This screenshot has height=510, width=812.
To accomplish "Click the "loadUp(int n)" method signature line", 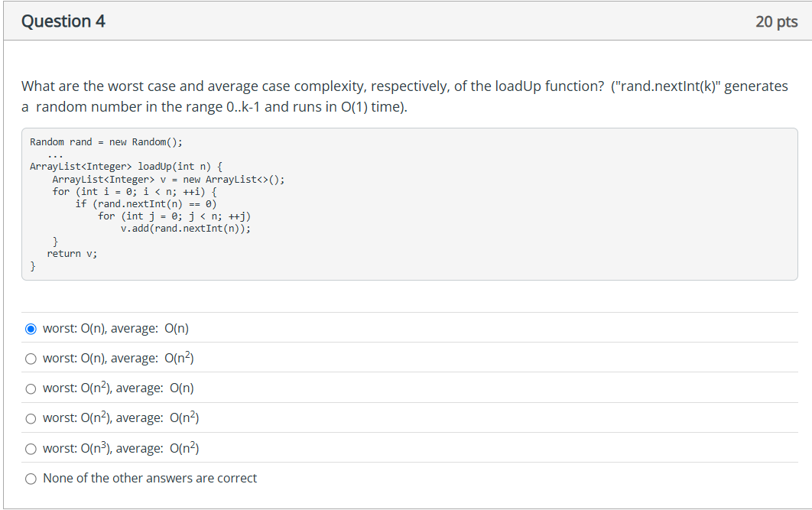I will pyautogui.click(x=126, y=166).
